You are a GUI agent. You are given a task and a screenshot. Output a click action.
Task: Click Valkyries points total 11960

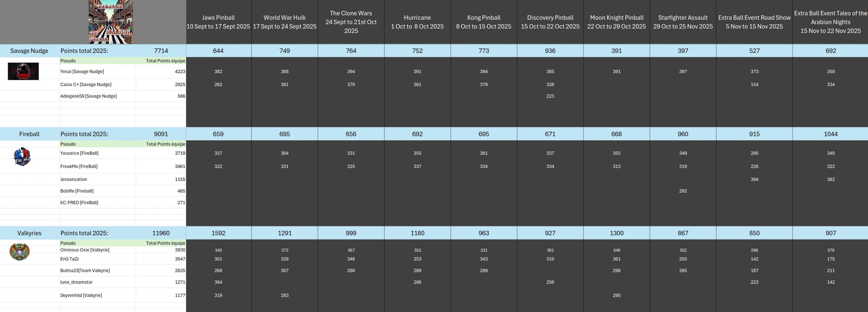[x=161, y=233]
